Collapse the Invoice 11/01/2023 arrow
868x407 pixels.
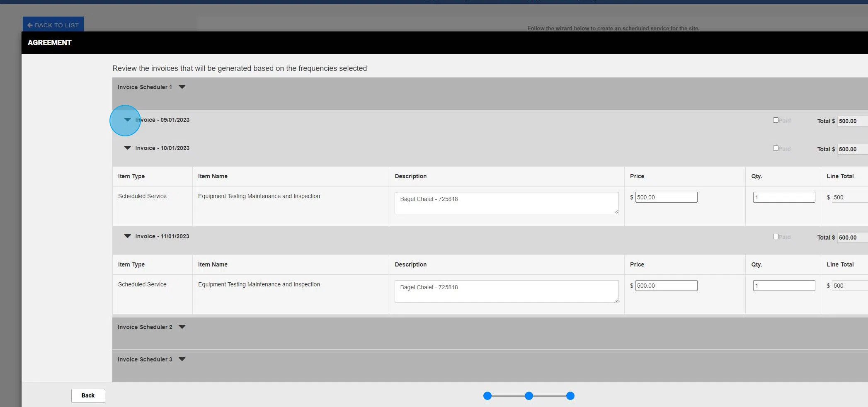(127, 236)
